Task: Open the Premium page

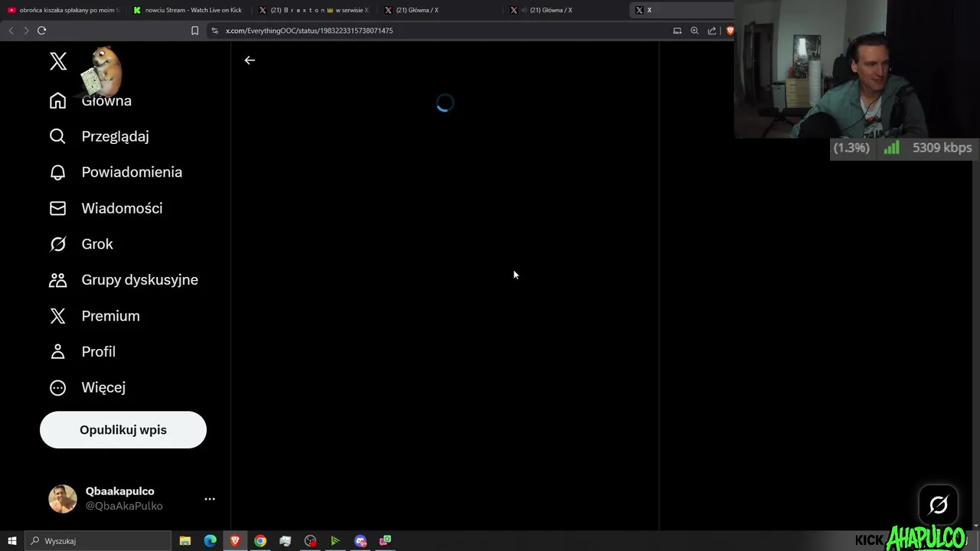Action: point(94,316)
